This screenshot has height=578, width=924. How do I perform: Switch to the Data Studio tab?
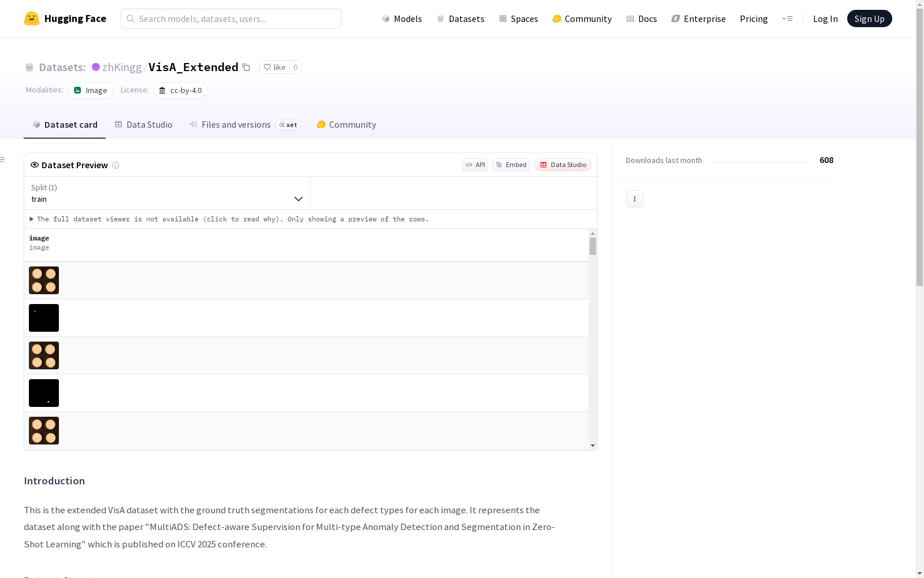143,125
